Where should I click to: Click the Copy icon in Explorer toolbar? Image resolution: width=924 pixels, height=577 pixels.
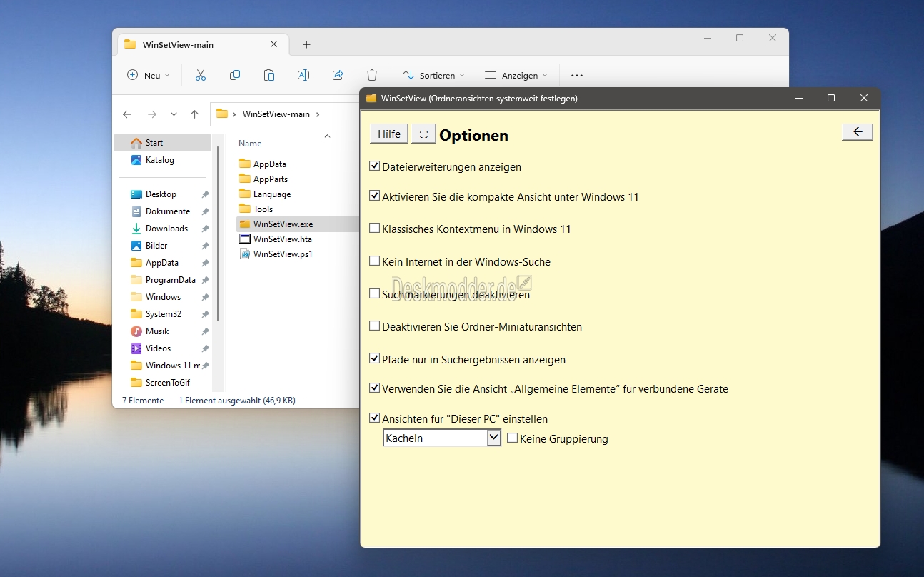[234, 75]
